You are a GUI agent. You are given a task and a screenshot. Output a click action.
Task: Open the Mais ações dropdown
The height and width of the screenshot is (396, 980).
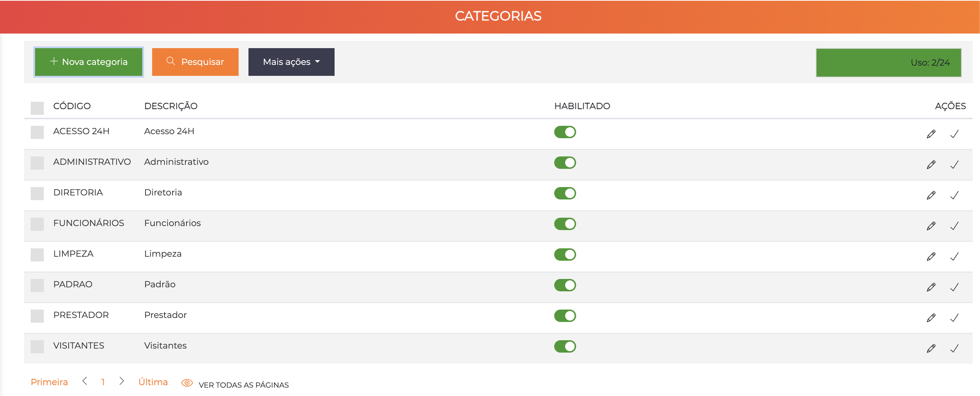pos(291,62)
